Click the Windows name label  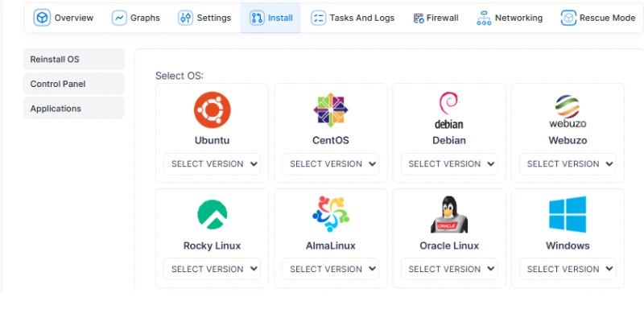[x=568, y=246]
